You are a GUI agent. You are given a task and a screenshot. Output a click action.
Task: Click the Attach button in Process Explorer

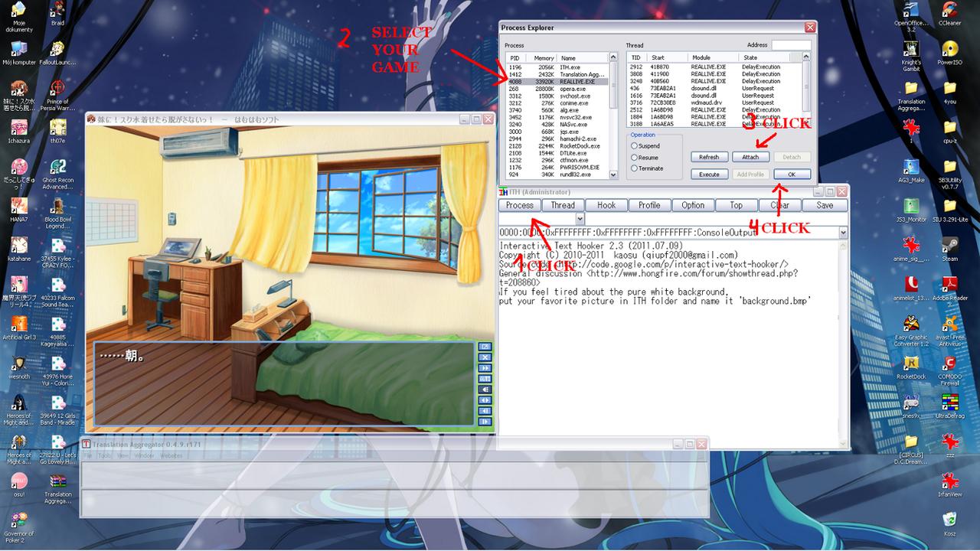tap(750, 157)
